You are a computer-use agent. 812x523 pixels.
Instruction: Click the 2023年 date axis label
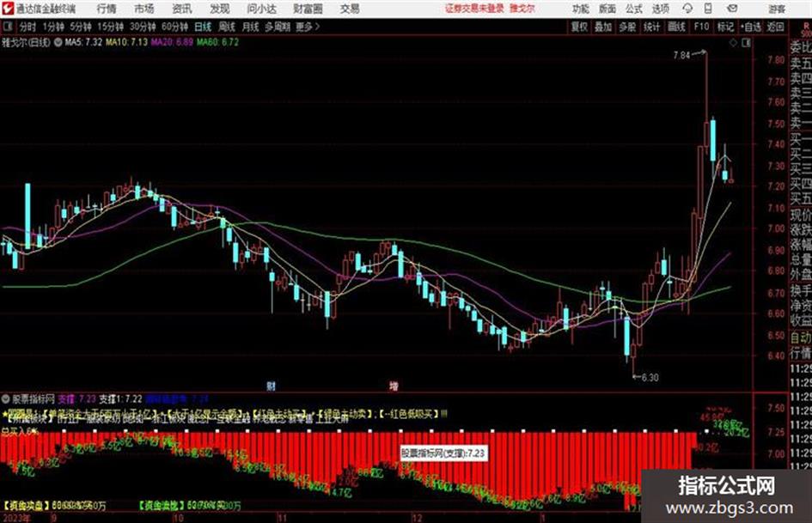point(16,518)
